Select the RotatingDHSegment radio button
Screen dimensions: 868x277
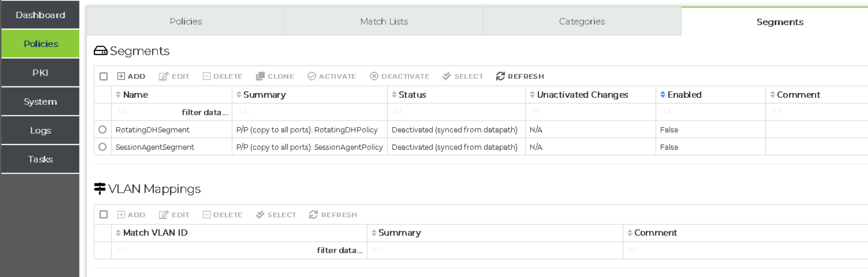tap(103, 130)
